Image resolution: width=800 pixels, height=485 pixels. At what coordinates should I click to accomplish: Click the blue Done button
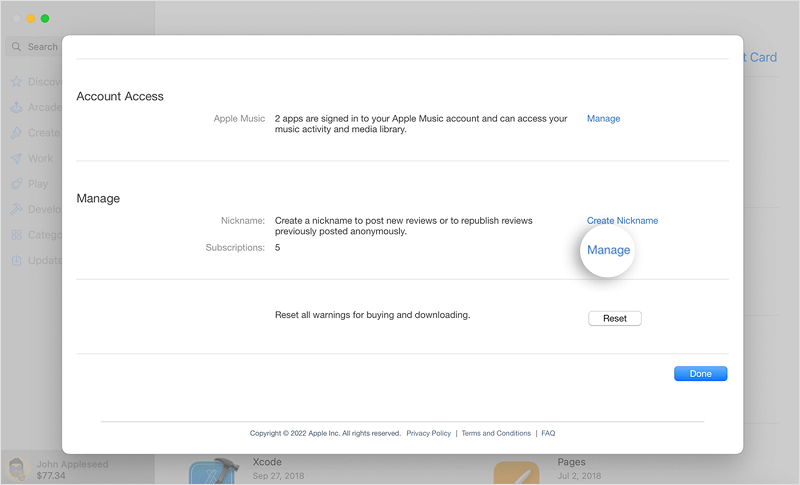(x=700, y=374)
